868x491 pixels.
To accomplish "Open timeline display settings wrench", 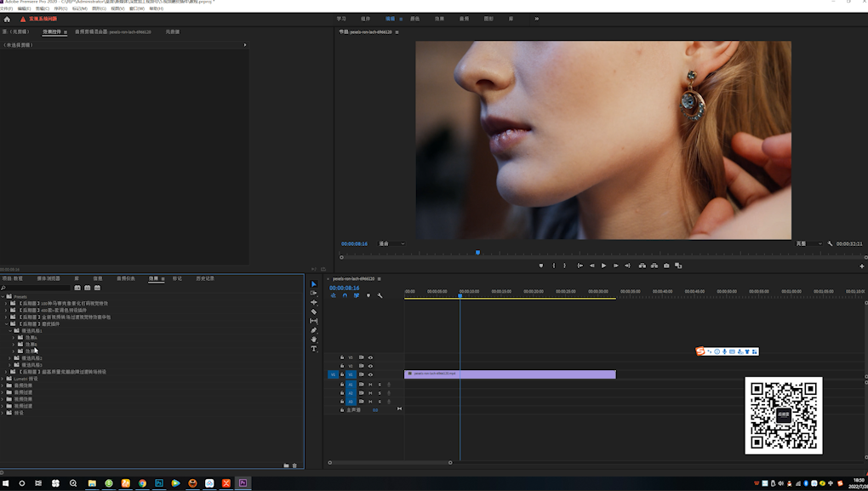I will (380, 295).
